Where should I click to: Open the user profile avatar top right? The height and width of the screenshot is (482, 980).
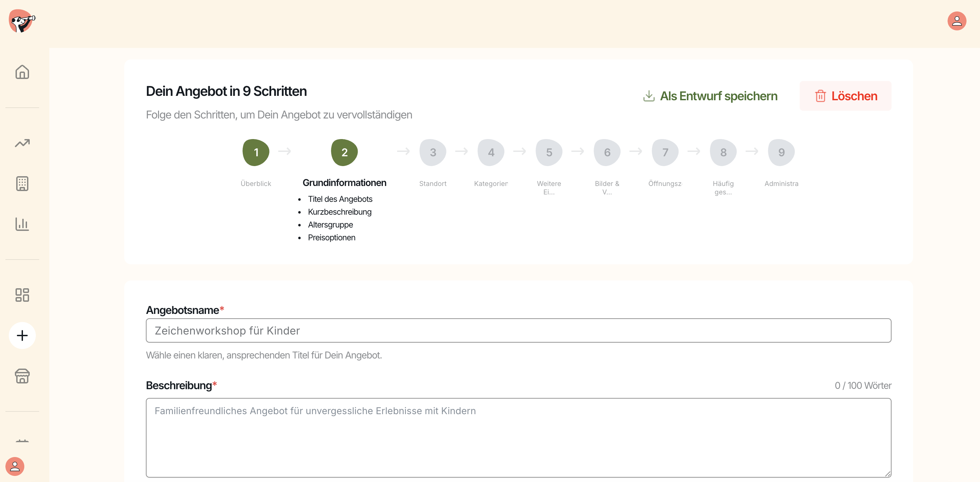click(956, 21)
